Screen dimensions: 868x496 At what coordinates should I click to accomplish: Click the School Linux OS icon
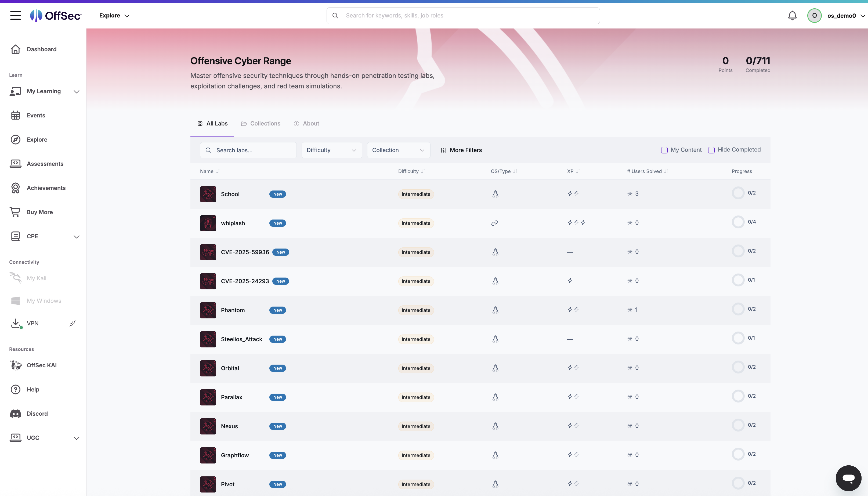(495, 194)
